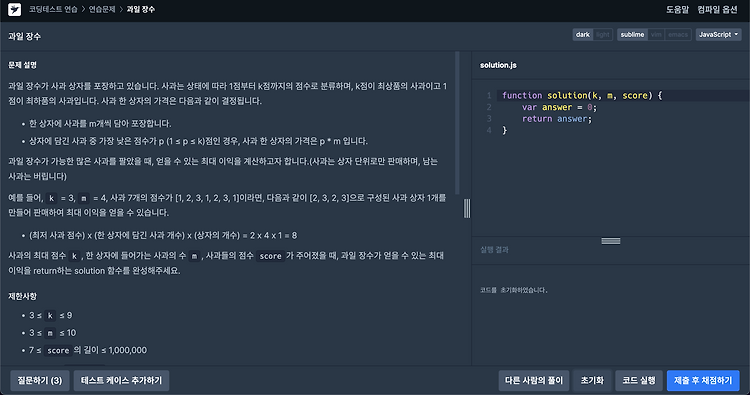This screenshot has width=750, height=395.
Task: Click the 'return answer;' code line
Action: pyautogui.click(x=557, y=119)
